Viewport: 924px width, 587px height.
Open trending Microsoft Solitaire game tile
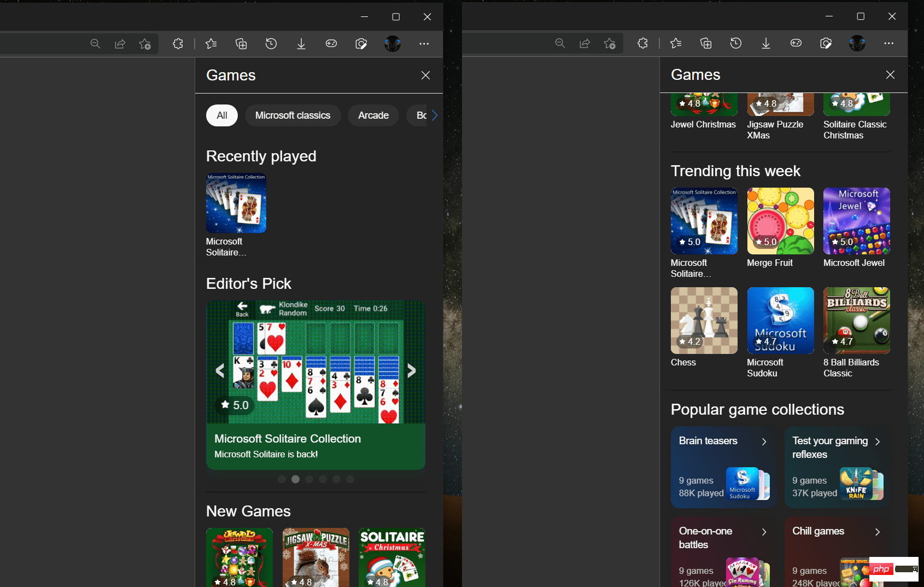point(704,221)
